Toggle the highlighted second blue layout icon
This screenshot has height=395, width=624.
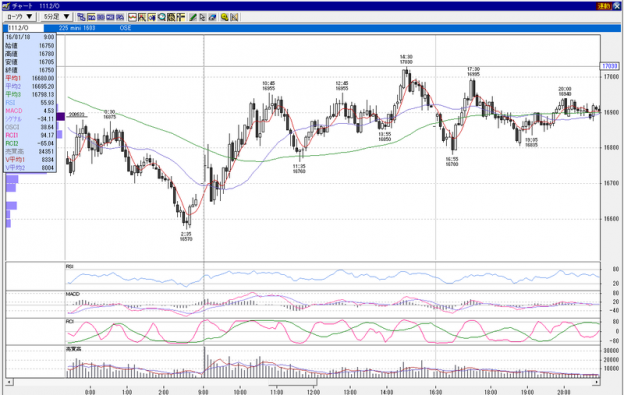pyautogui.click(x=91, y=17)
